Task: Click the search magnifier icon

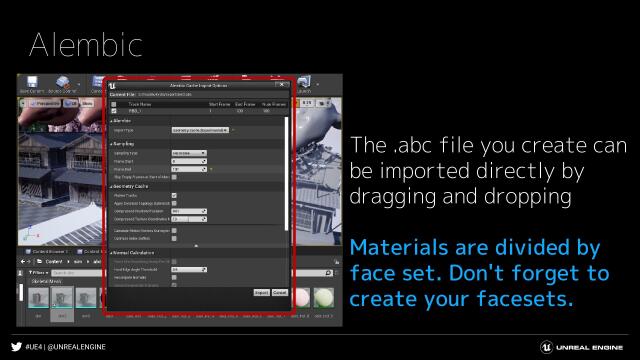Action: (329, 273)
